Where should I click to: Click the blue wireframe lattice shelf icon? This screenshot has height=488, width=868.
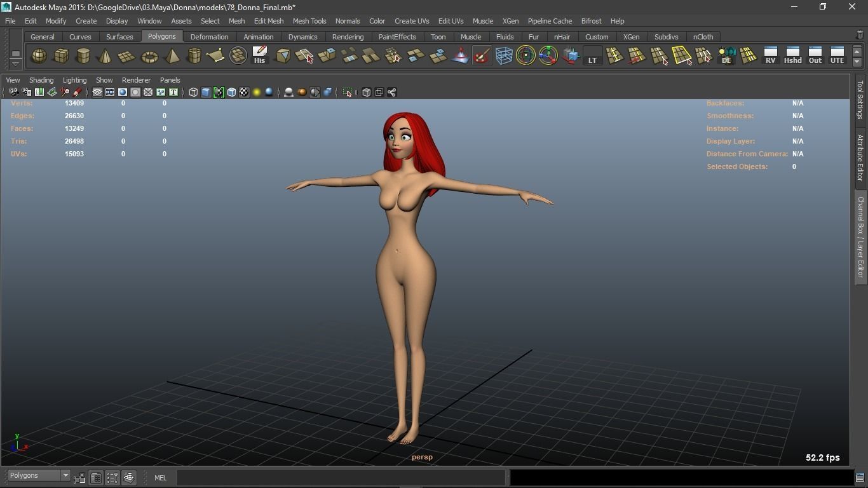[504, 56]
